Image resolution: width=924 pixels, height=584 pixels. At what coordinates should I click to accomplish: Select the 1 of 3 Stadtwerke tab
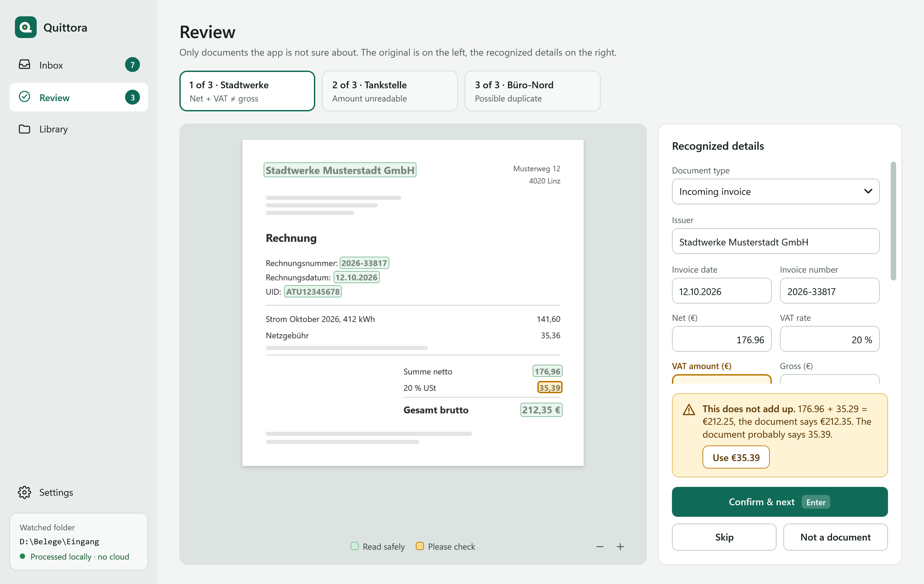pyautogui.click(x=247, y=91)
